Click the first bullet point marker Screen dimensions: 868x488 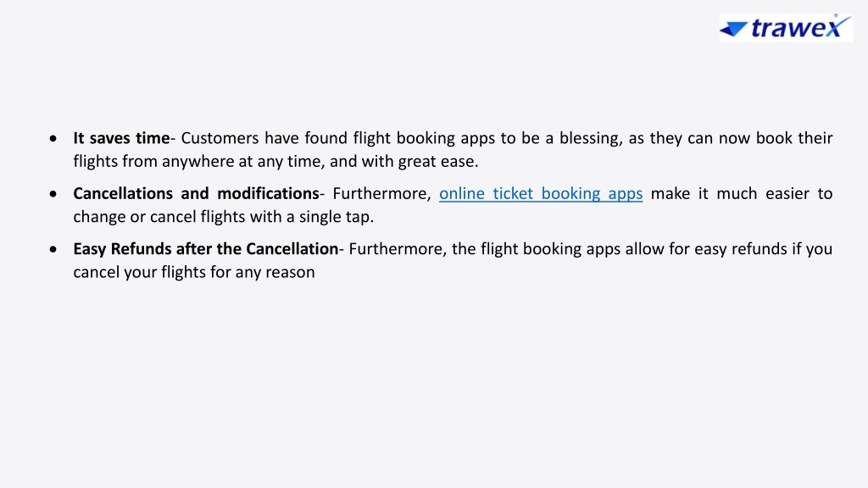coord(53,138)
